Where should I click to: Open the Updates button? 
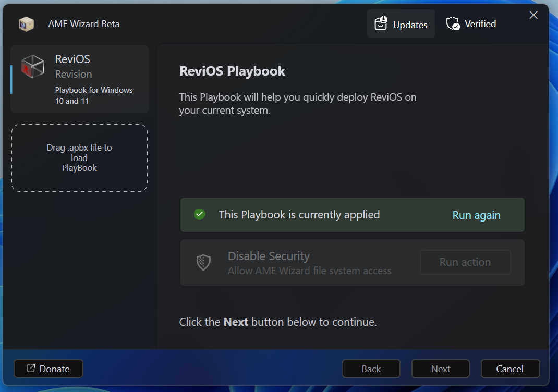[401, 24]
